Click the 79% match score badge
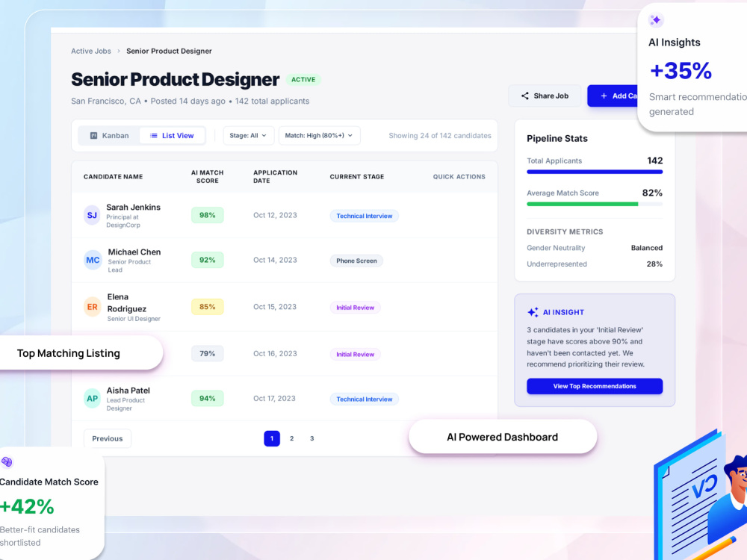Image resolution: width=747 pixels, height=560 pixels. (207, 354)
